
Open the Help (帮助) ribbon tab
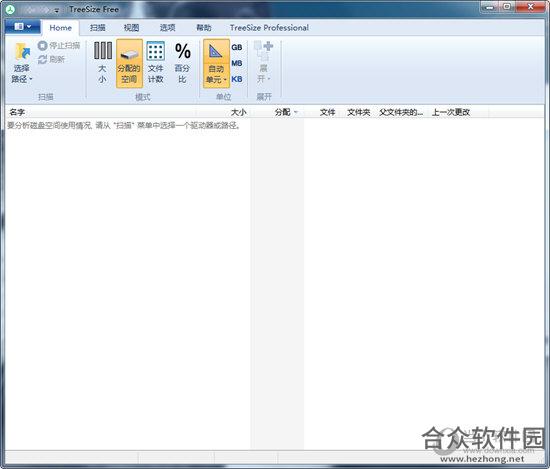[x=204, y=28]
